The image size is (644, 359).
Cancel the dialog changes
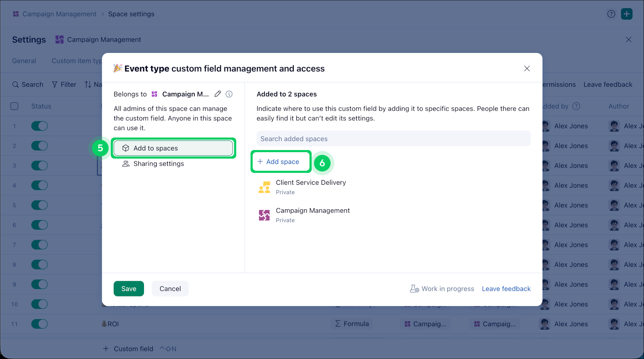170,289
